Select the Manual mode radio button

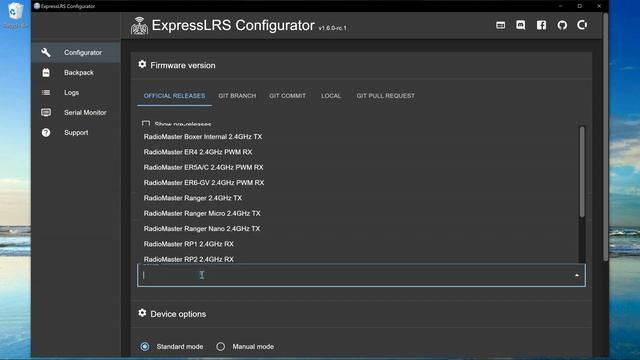pos(220,347)
